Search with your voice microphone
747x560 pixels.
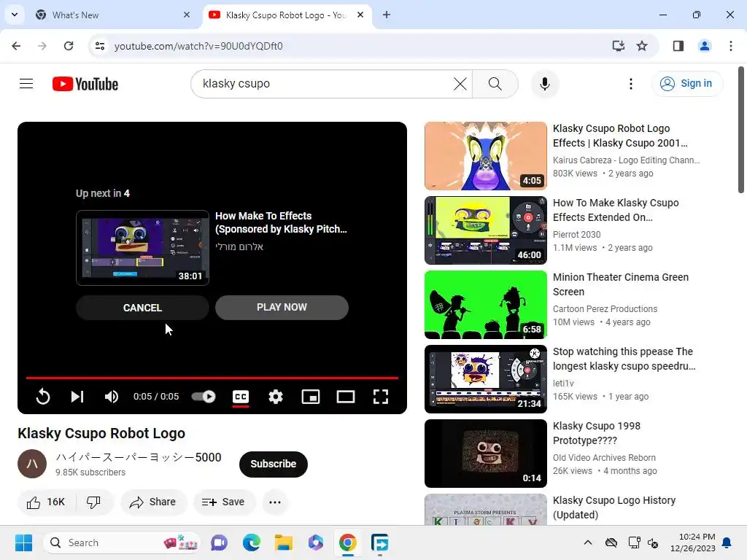pyautogui.click(x=544, y=84)
